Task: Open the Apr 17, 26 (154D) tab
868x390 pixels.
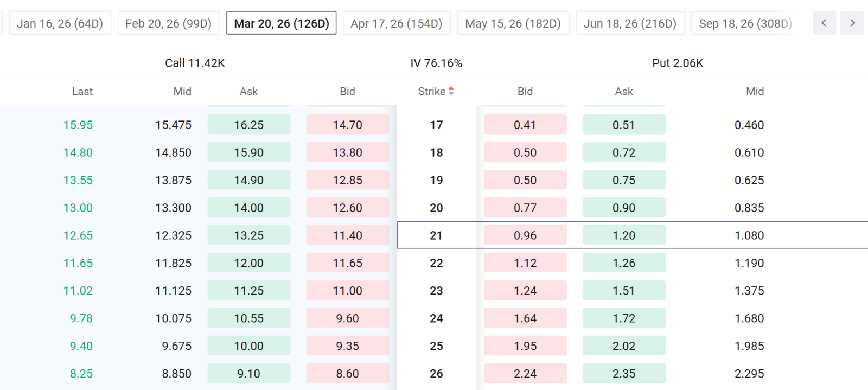Action: (x=397, y=23)
